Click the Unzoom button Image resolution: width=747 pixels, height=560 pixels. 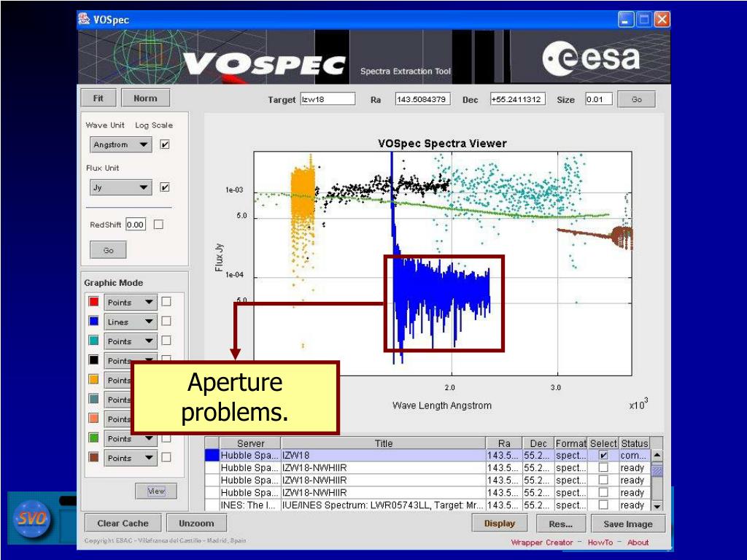[x=196, y=523]
